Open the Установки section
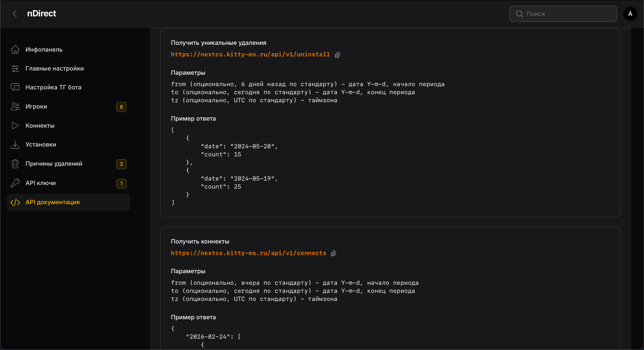This screenshot has width=644, height=350. pyautogui.click(x=41, y=145)
